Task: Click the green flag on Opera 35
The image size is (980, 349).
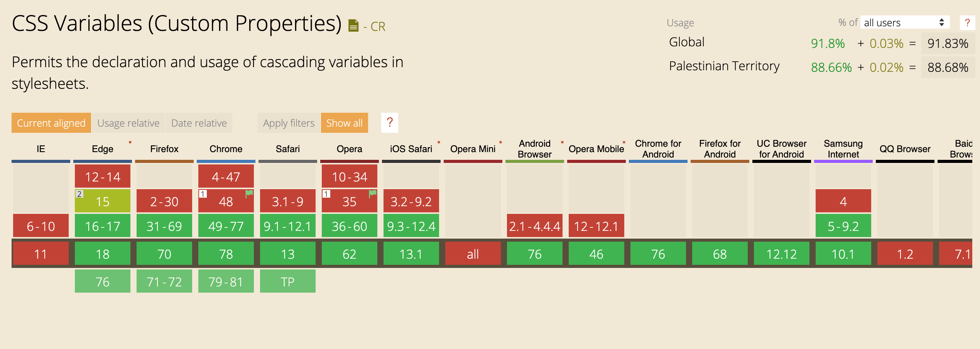Action: pyautogui.click(x=373, y=193)
